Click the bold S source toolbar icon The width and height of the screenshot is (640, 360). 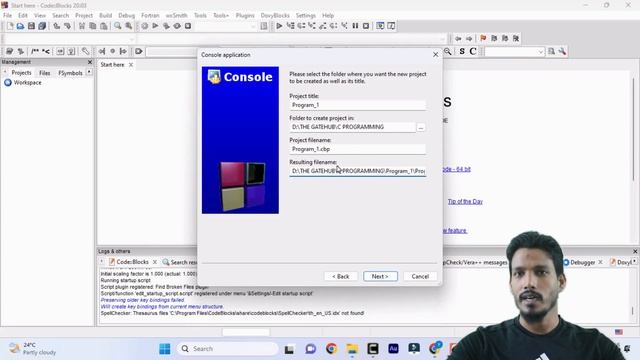[x=462, y=51]
